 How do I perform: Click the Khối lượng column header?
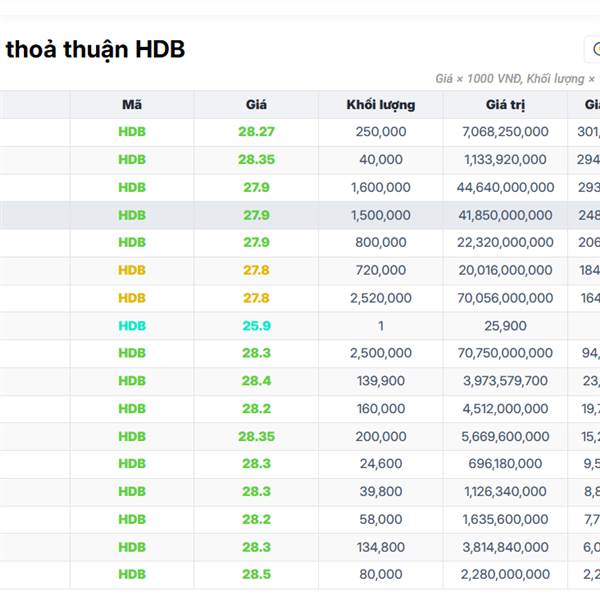380,104
